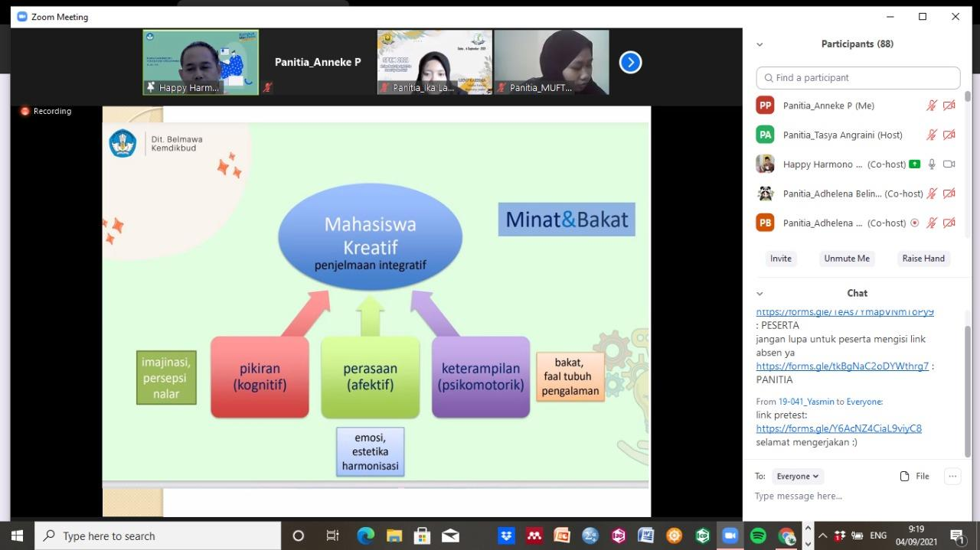Show hidden icons in the system tray
Screen dimensions: 980x550
pos(822,535)
